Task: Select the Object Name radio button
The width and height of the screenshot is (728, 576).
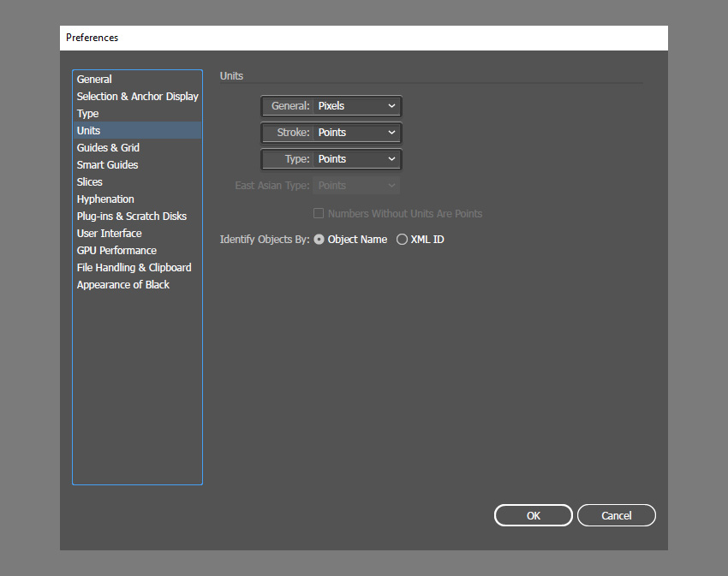Action: coord(319,240)
